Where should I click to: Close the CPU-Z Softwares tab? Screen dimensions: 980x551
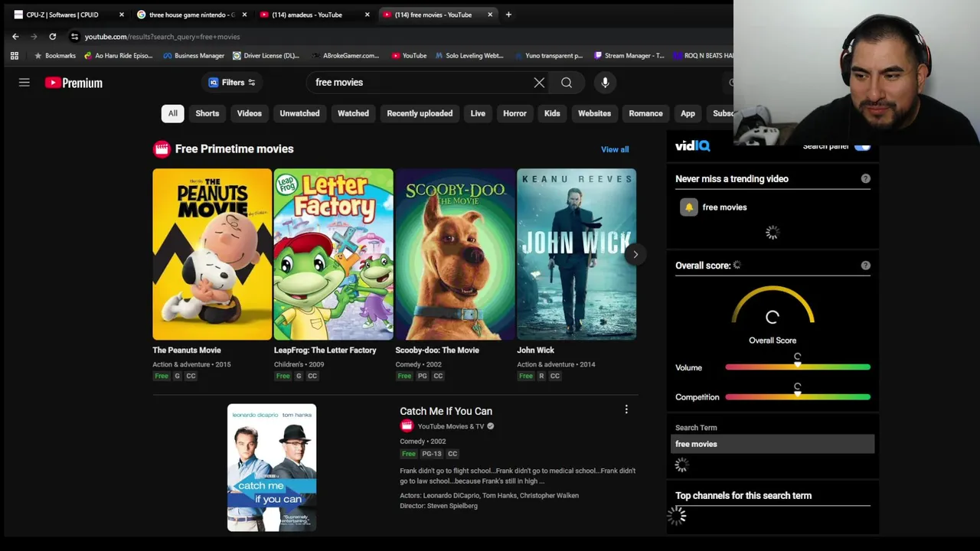pyautogui.click(x=121, y=15)
